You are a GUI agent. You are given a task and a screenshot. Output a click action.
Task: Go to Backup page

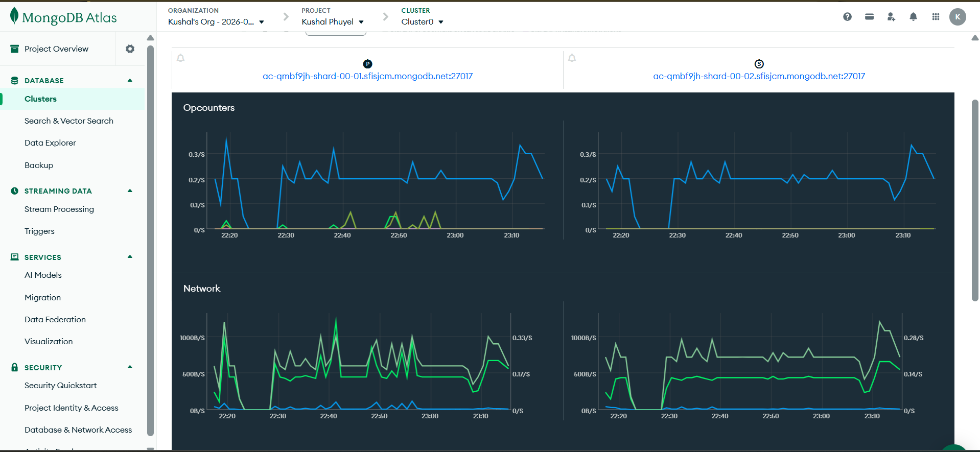[x=39, y=165]
